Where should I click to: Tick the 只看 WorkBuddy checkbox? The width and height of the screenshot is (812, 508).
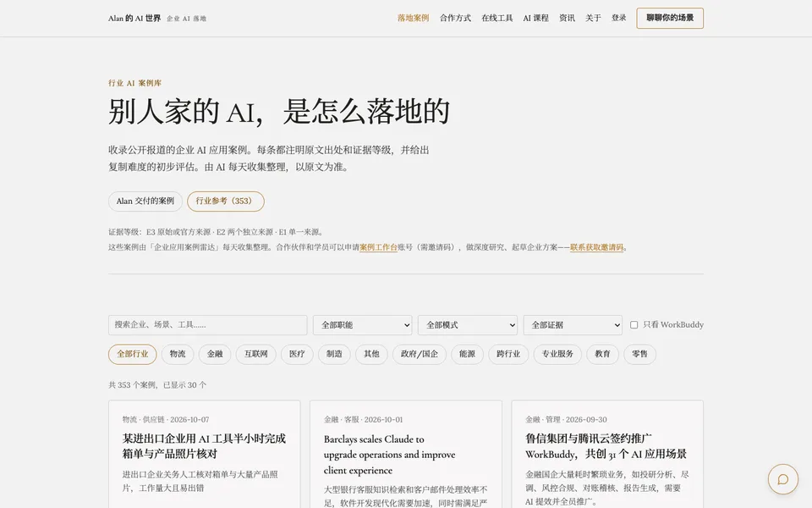(x=634, y=324)
